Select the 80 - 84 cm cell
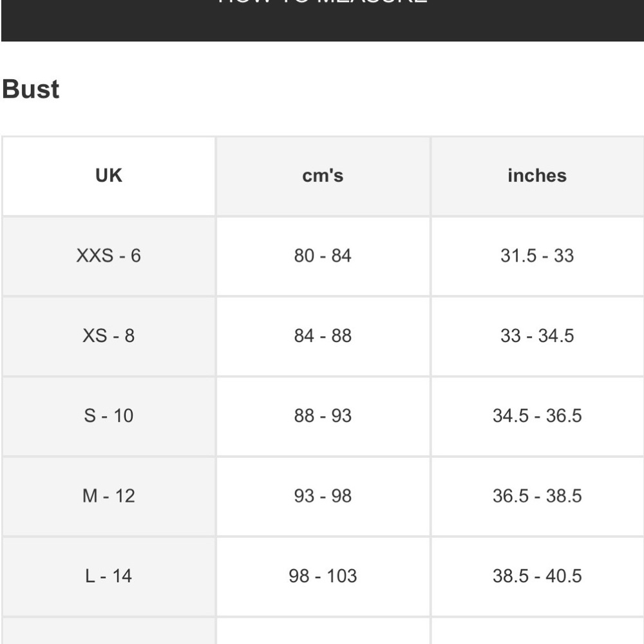Viewport: 644px width, 644px height. coord(323,256)
